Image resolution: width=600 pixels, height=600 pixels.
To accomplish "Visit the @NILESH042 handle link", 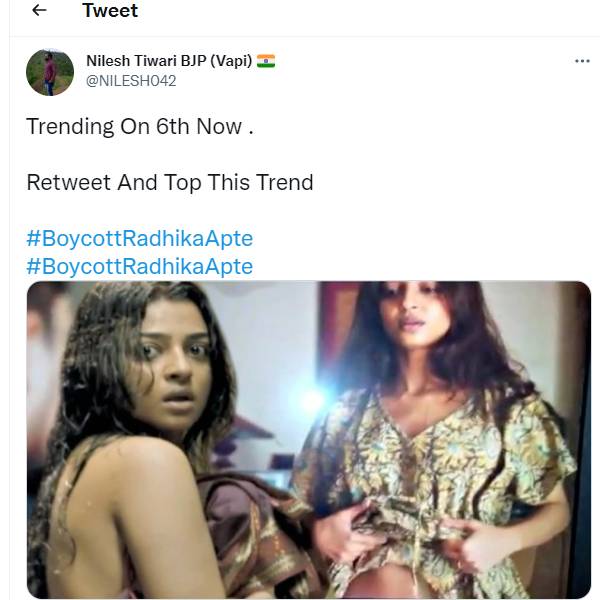I will tap(131, 81).
